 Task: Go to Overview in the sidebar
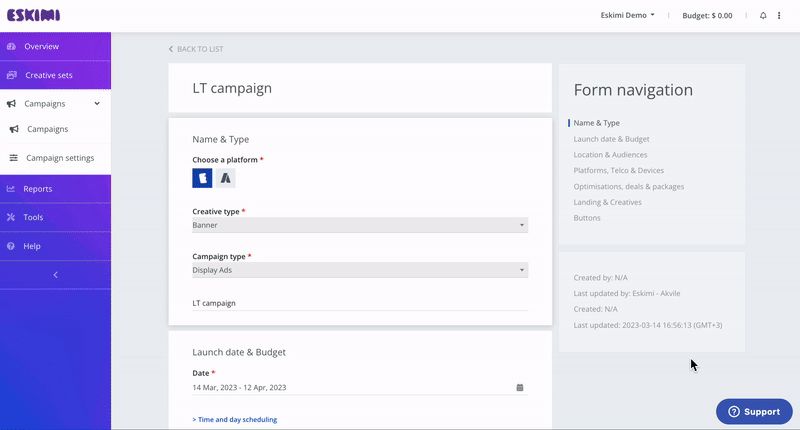click(x=55, y=46)
